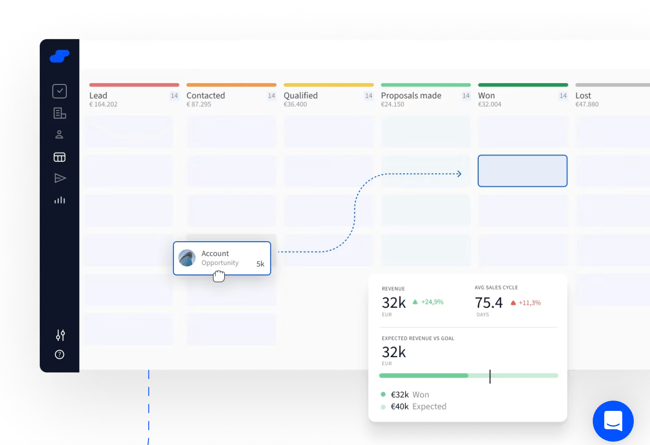Click the €40k Expected legend entry
Image resolution: width=650 pixels, height=445 pixels.
tap(414, 406)
